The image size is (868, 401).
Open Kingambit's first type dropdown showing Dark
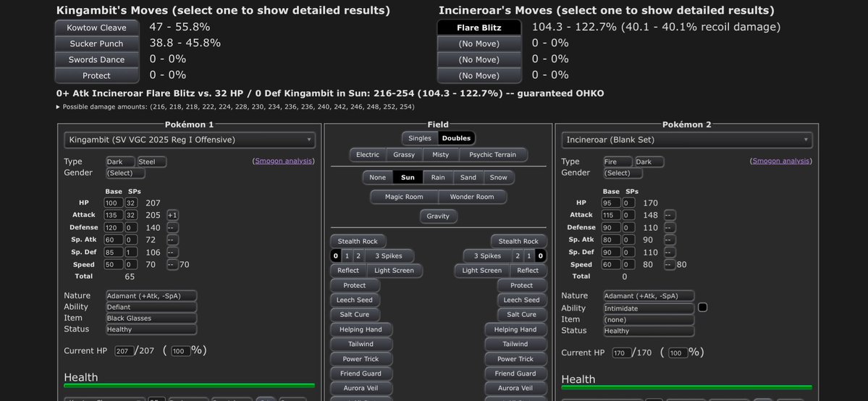(121, 161)
